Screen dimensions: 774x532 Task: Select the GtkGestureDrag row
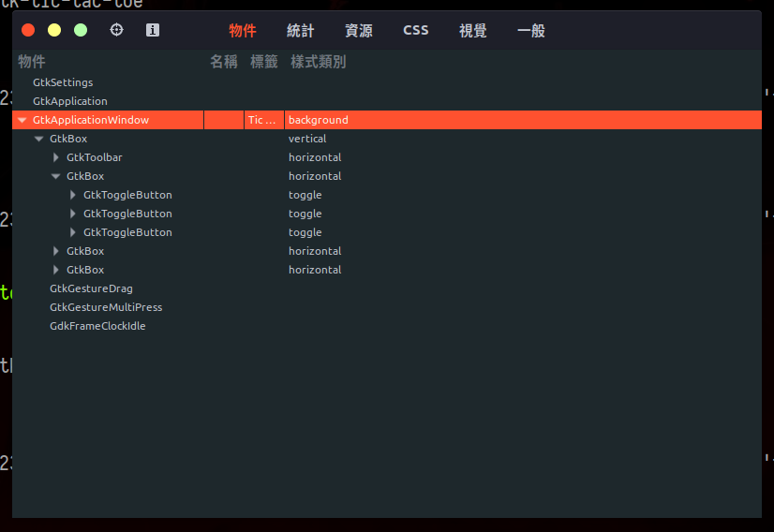tap(91, 288)
